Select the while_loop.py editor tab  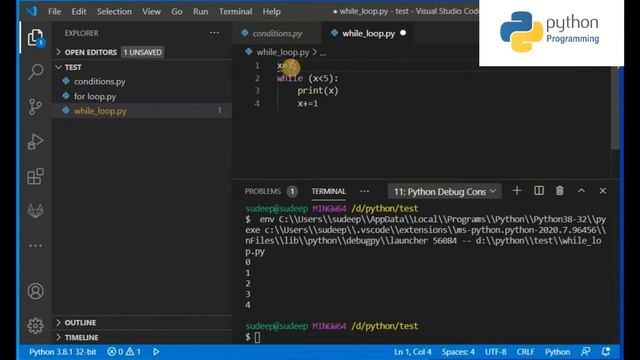point(367,33)
